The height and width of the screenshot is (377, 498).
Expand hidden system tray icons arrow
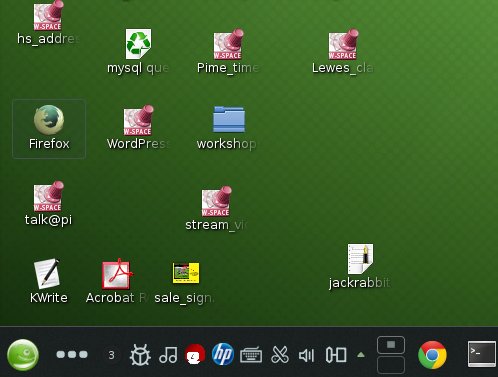click(x=361, y=355)
